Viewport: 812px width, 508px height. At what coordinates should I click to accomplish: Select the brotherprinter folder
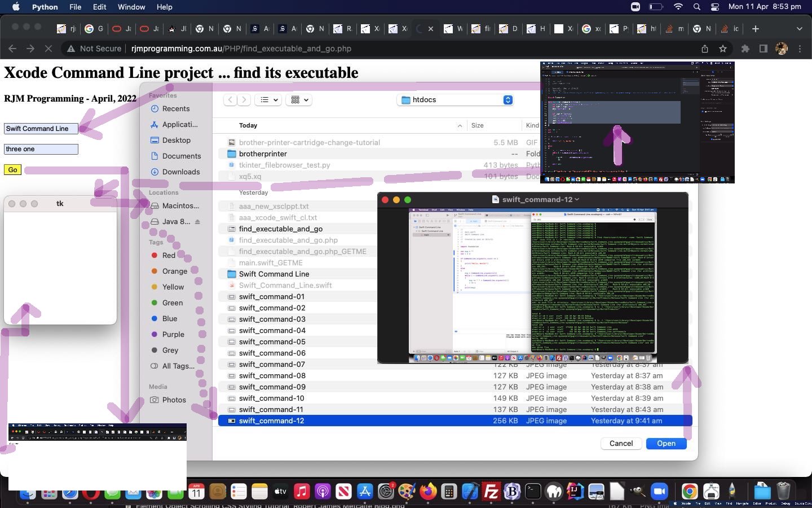[263, 154]
